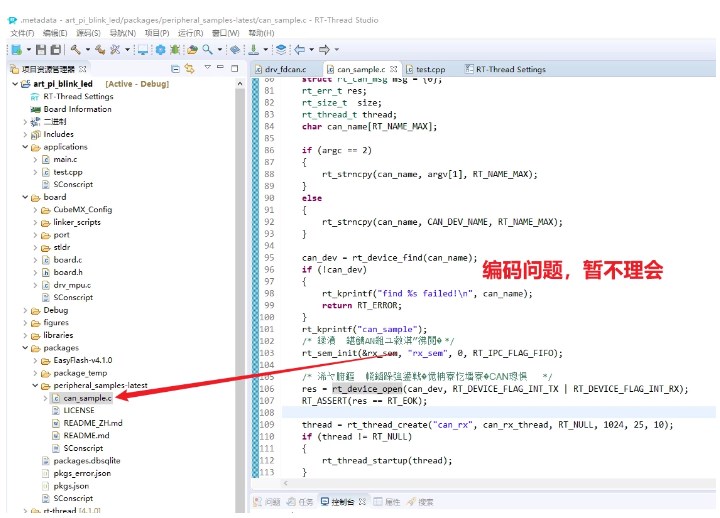Image resolution: width=720 pixels, height=518 pixels.
Task: Close the 项目资源管理器 view tab
Action: (x=83, y=69)
